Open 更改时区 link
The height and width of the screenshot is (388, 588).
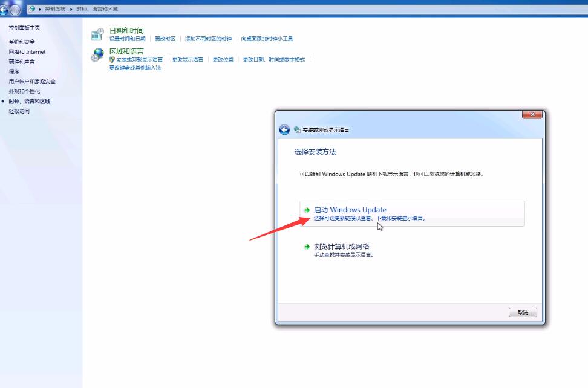[165, 39]
